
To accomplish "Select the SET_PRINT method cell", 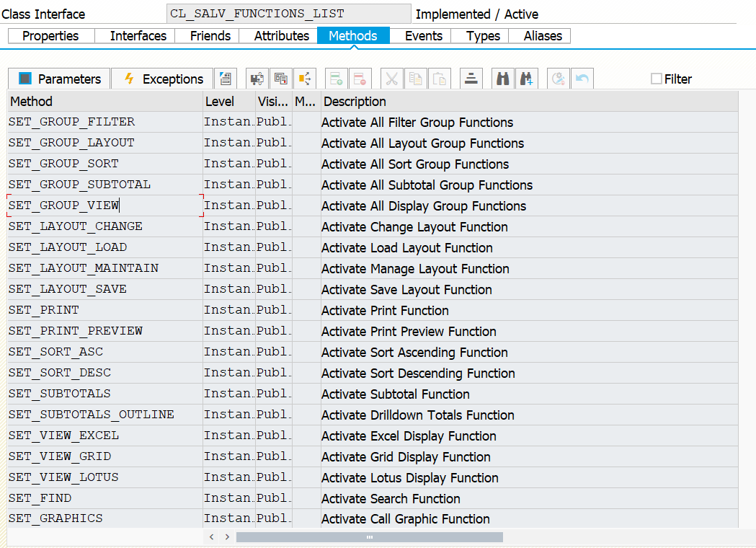I will click(x=105, y=310).
